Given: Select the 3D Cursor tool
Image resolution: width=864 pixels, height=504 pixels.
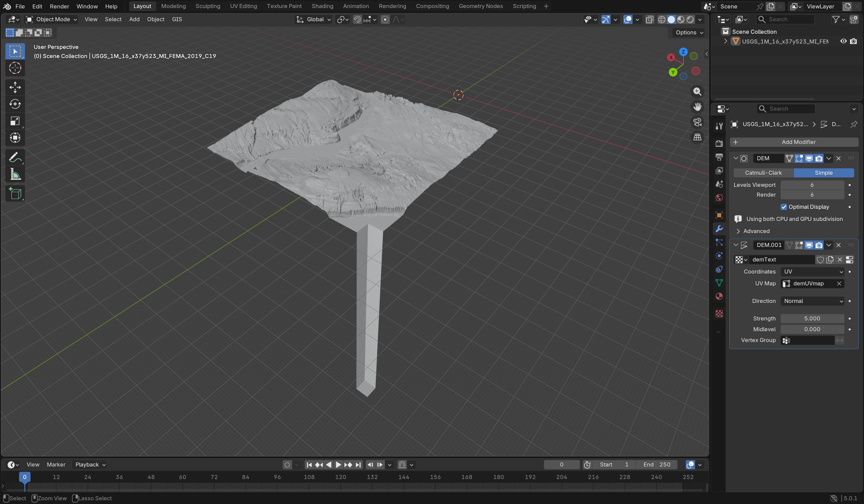Looking at the screenshot, I should 15,68.
